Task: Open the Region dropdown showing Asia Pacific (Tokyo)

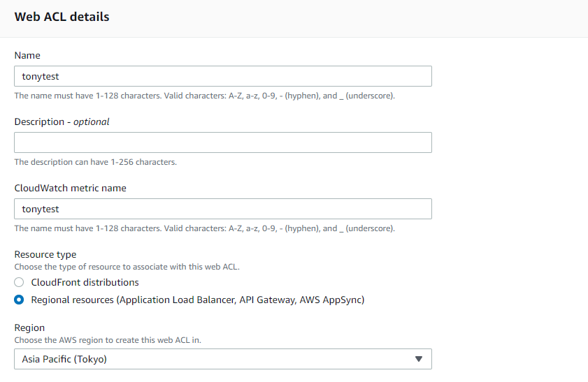Action: pyautogui.click(x=222, y=359)
